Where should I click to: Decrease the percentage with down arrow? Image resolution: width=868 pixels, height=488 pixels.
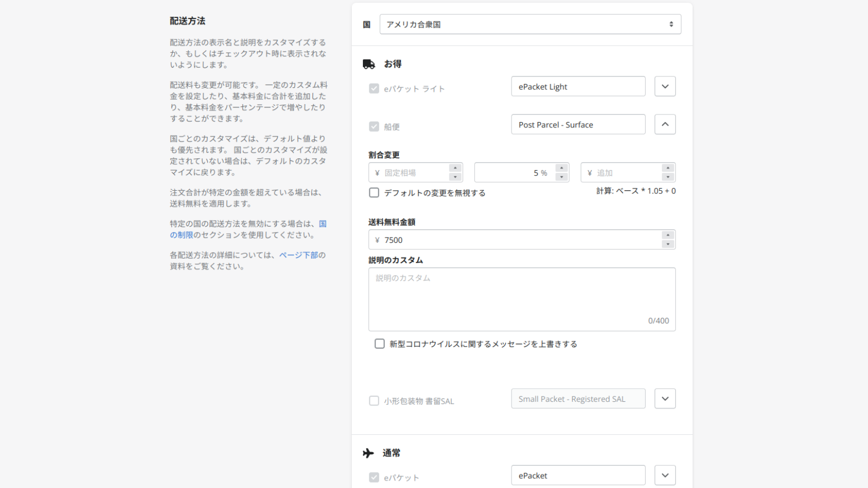click(562, 177)
